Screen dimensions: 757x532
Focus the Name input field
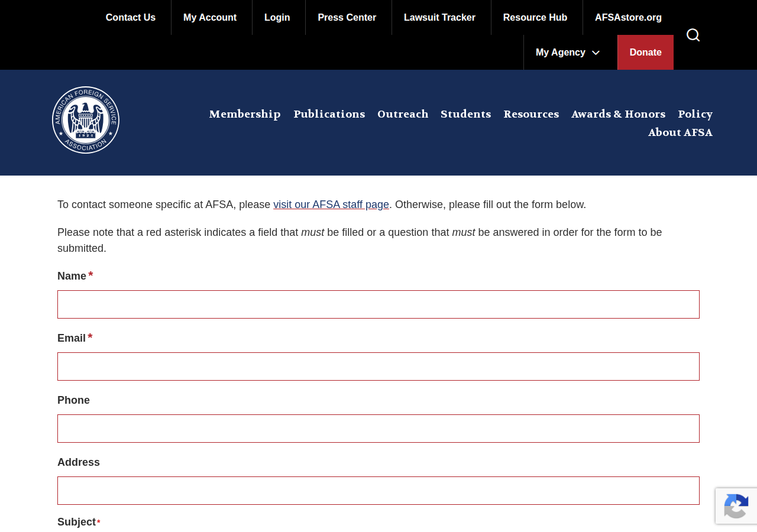point(378,304)
